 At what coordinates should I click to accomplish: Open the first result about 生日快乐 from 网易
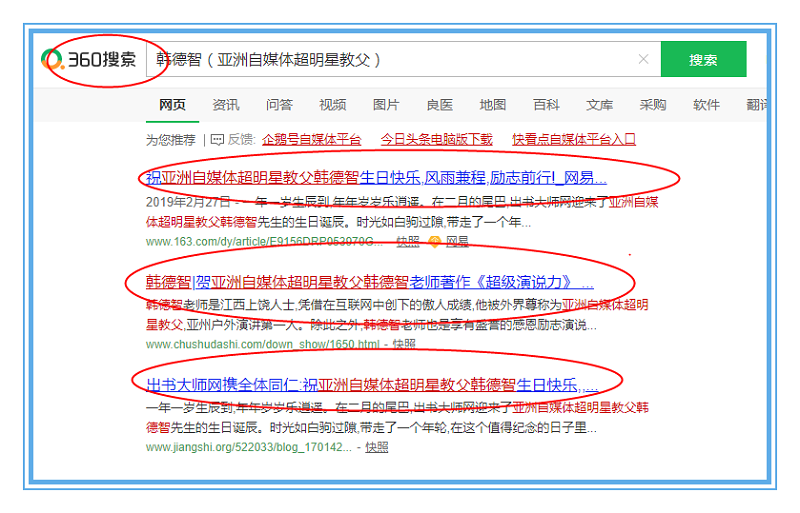(376, 179)
